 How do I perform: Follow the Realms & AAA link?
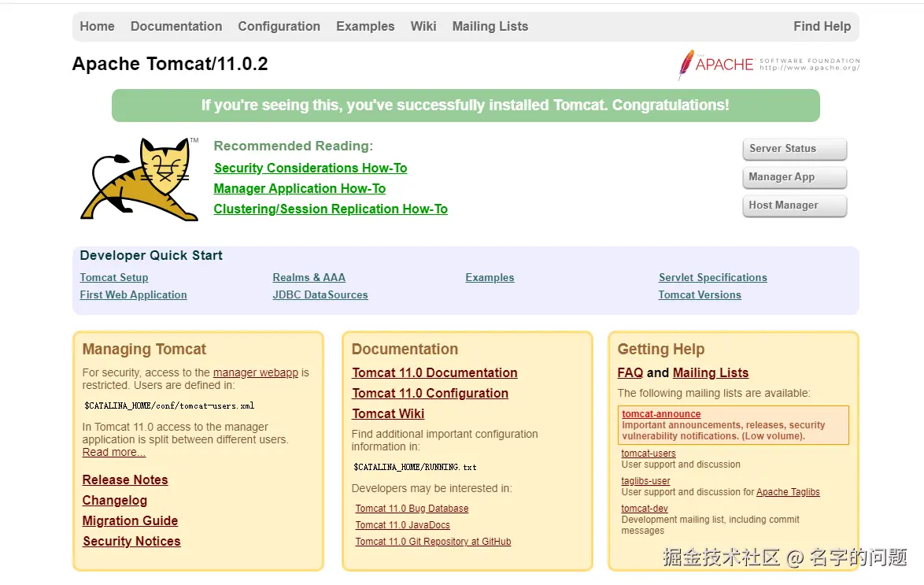pos(309,278)
